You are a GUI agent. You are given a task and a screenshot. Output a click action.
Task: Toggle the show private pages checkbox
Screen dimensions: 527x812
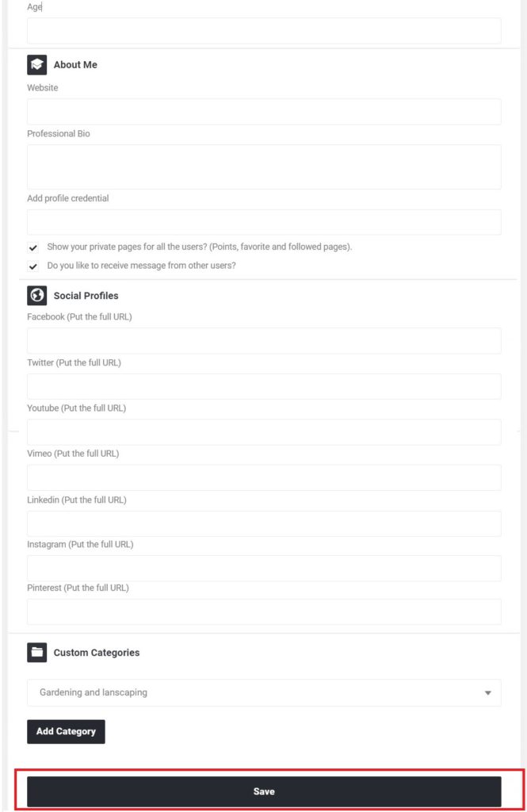(33, 247)
